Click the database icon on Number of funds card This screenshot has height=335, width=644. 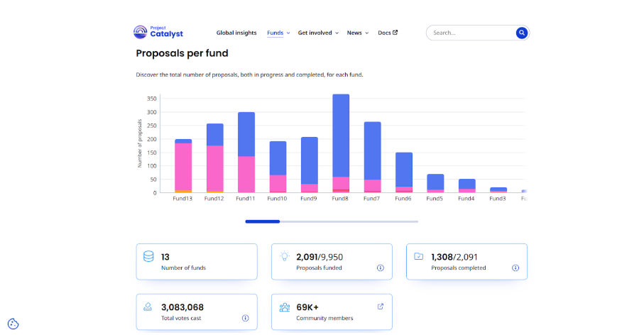[148, 257]
